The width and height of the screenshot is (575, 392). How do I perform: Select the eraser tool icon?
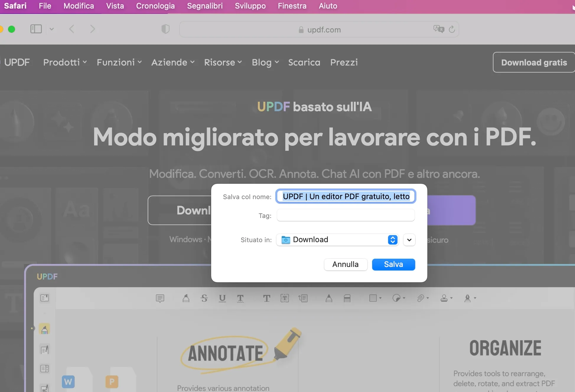click(x=347, y=298)
